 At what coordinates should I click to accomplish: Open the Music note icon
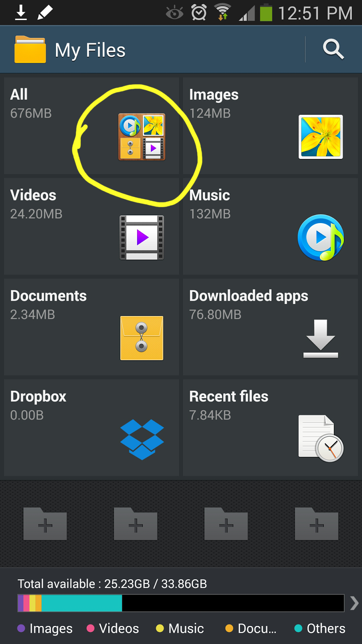(321, 237)
